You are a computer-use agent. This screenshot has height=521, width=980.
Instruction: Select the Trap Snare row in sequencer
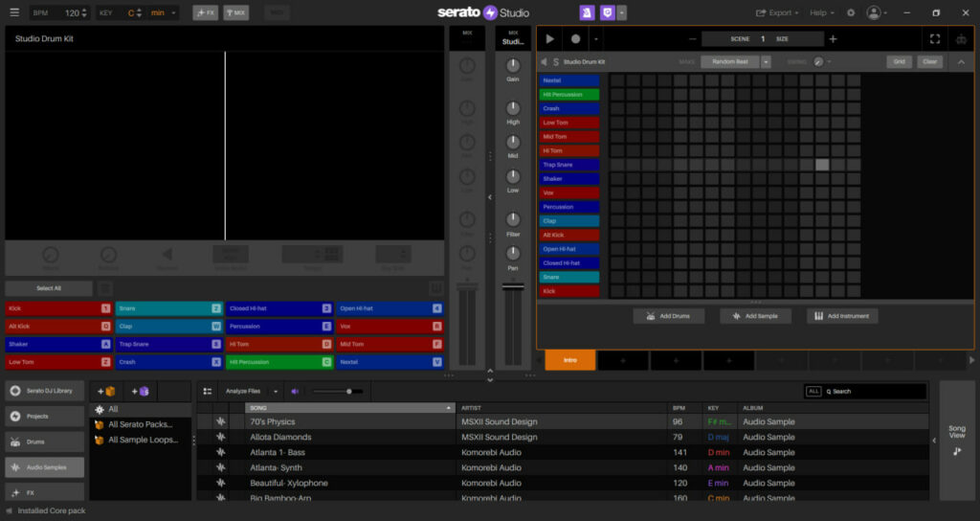point(569,165)
